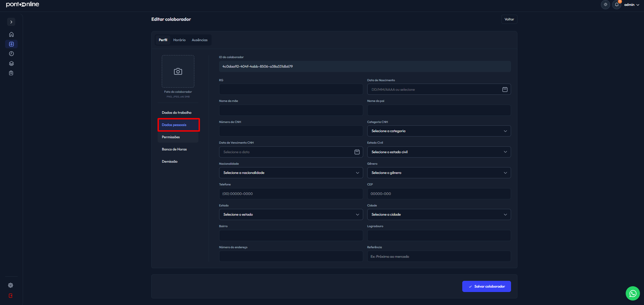Open calendar picker for Data de Vencimento CNH
The width and height of the screenshot is (644, 305).
pyautogui.click(x=357, y=152)
